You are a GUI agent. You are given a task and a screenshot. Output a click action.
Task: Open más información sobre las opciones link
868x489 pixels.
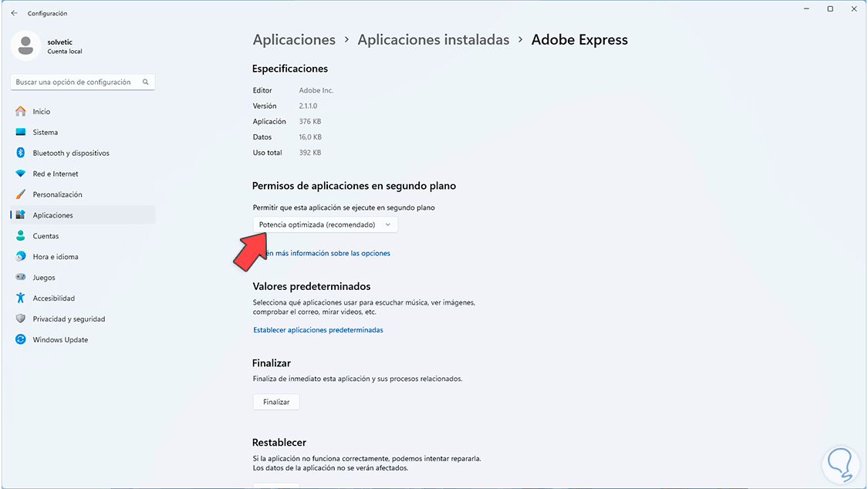point(328,253)
